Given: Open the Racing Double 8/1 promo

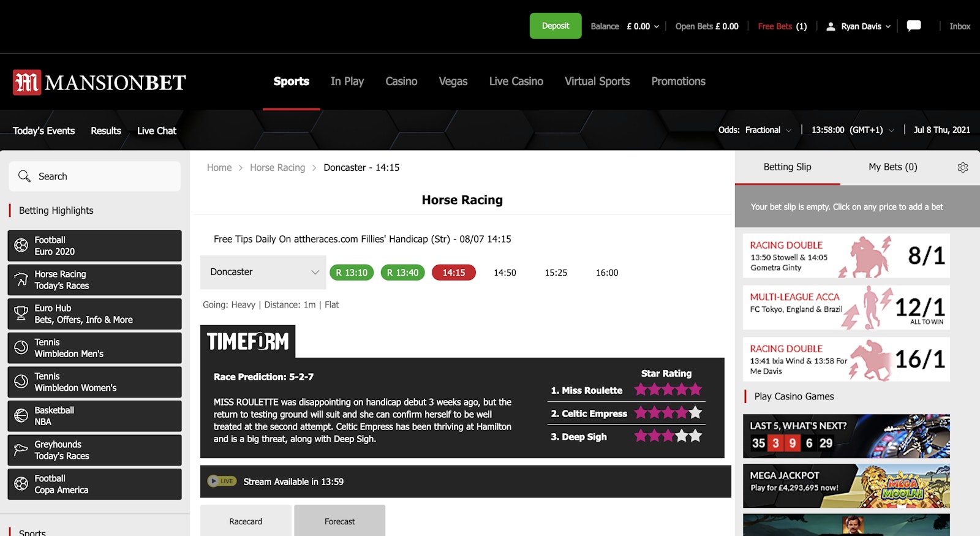Looking at the screenshot, I should pyautogui.click(x=846, y=256).
